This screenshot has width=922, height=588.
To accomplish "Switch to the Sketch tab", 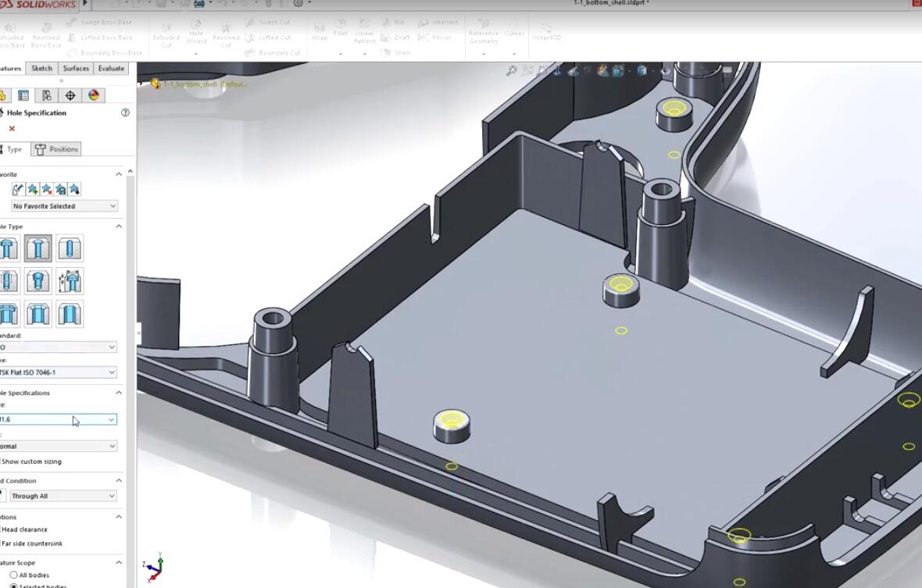I will point(41,69).
